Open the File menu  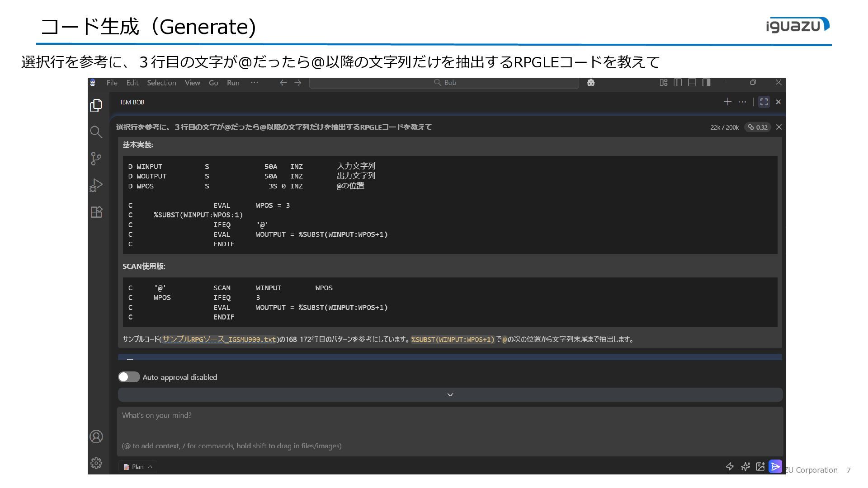112,83
